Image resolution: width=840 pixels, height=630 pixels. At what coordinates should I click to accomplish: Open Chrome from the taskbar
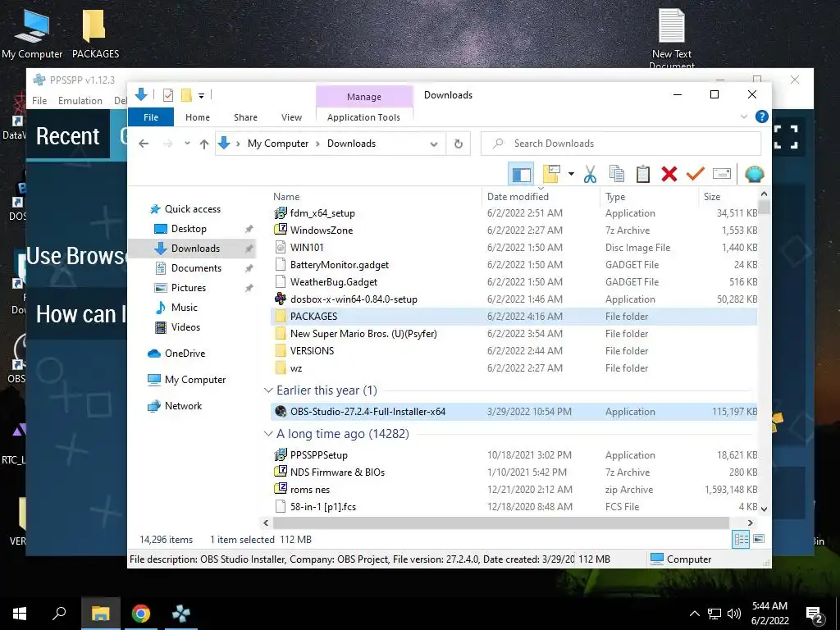click(141, 614)
